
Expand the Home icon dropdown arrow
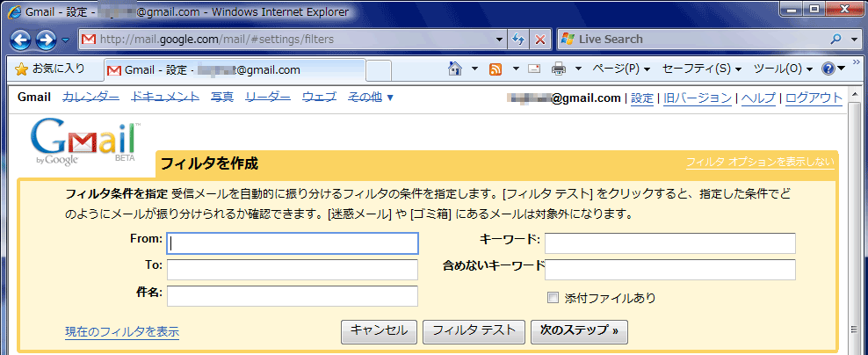[x=475, y=69]
